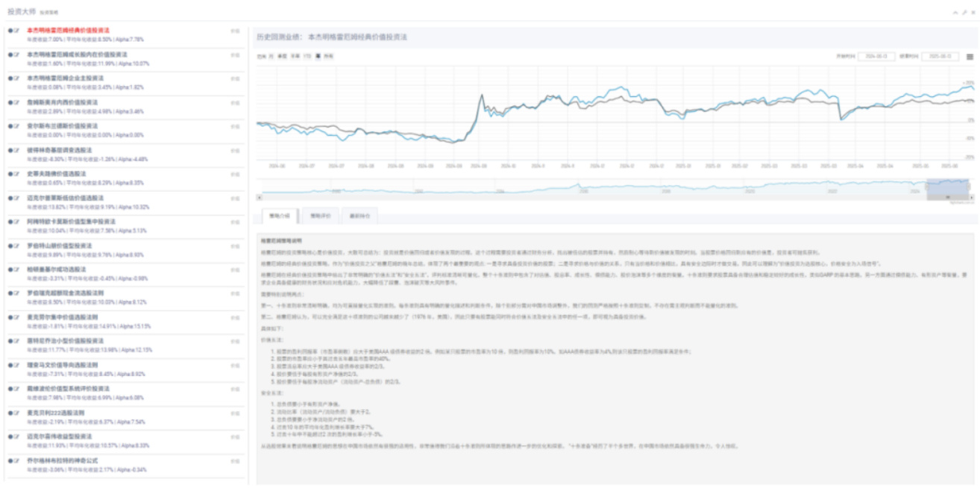Click edit icon for 史蒂夫路佛价值选股法
The width and height of the screenshot is (980, 488).
click(x=16, y=174)
